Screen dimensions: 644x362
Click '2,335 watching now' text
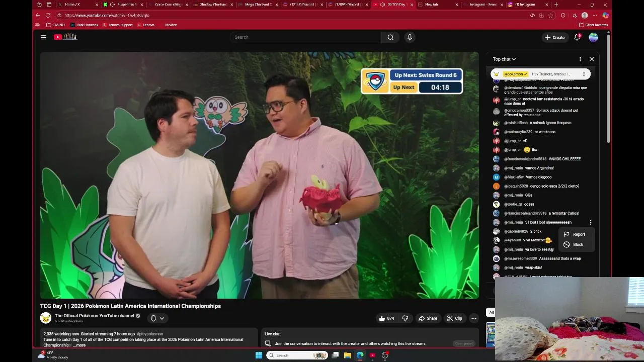61,334
